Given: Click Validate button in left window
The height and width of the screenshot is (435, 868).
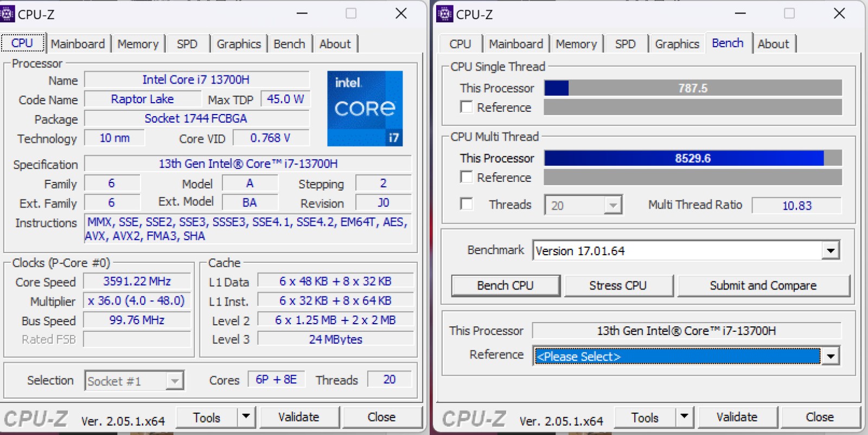Looking at the screenshot, I should point(299,417).
